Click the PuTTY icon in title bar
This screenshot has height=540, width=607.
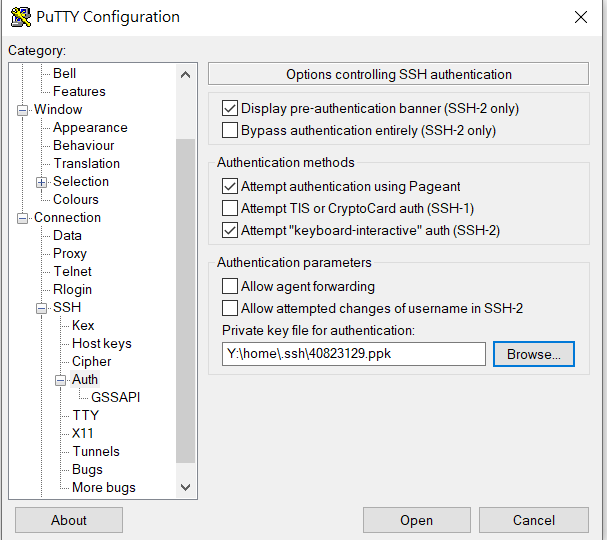[x=19, y=17]
